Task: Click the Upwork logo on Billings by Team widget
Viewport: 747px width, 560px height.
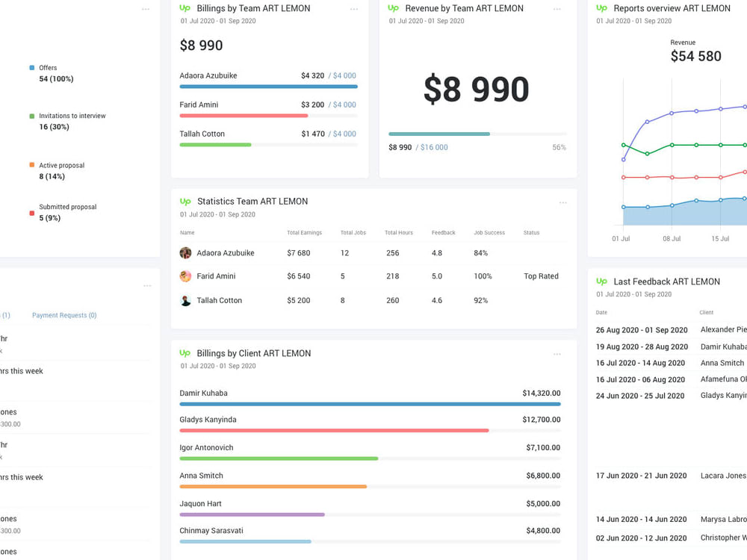Action: [185, 8]
